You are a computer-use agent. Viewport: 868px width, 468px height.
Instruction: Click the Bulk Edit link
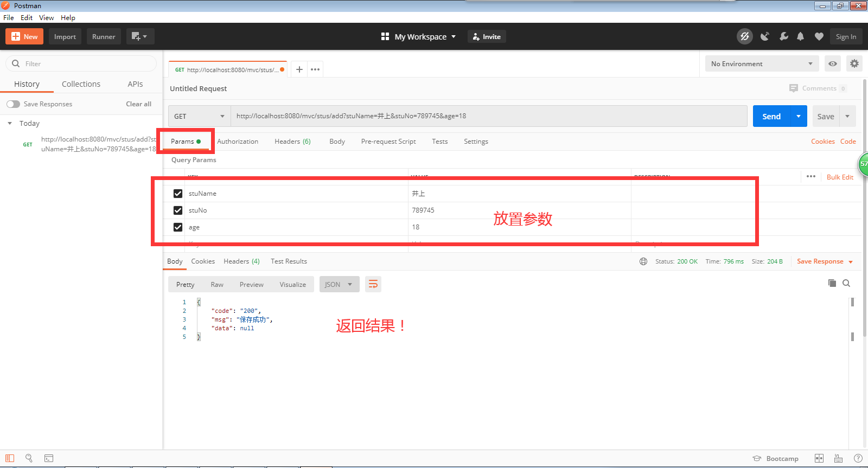tap(840, 177)
